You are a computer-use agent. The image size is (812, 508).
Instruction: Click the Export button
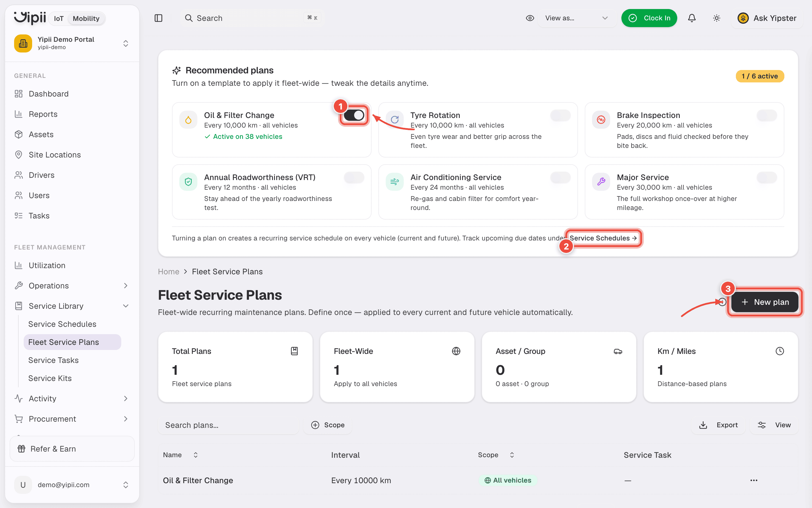point(718,425)
